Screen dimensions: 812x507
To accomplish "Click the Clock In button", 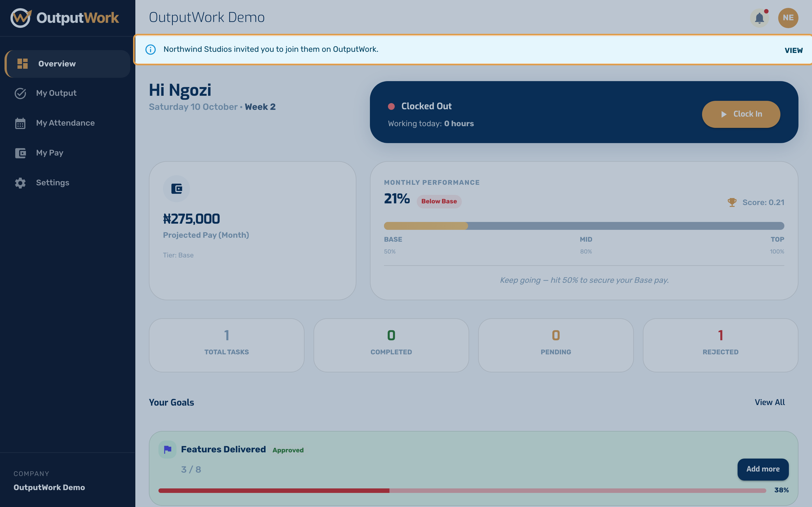I will (741, 114).
